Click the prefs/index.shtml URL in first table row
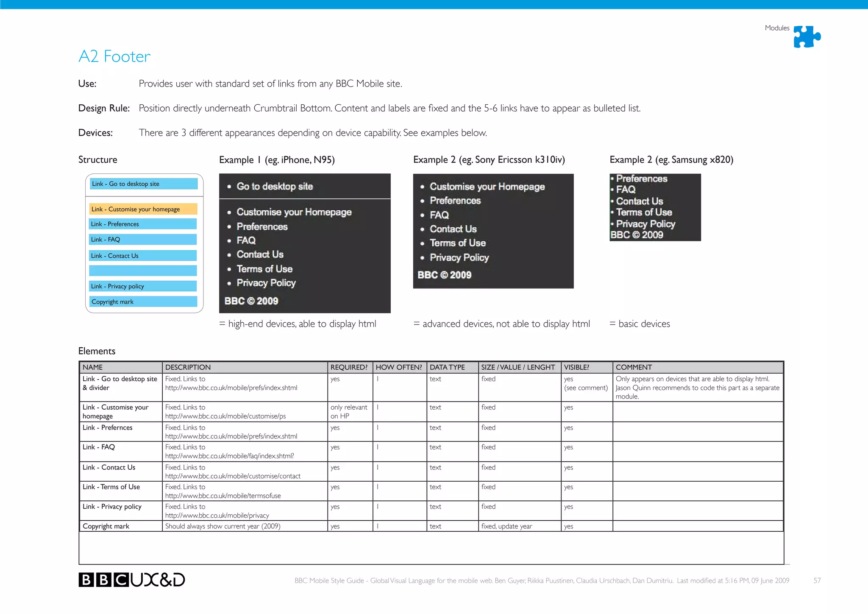 coord(231,388)
